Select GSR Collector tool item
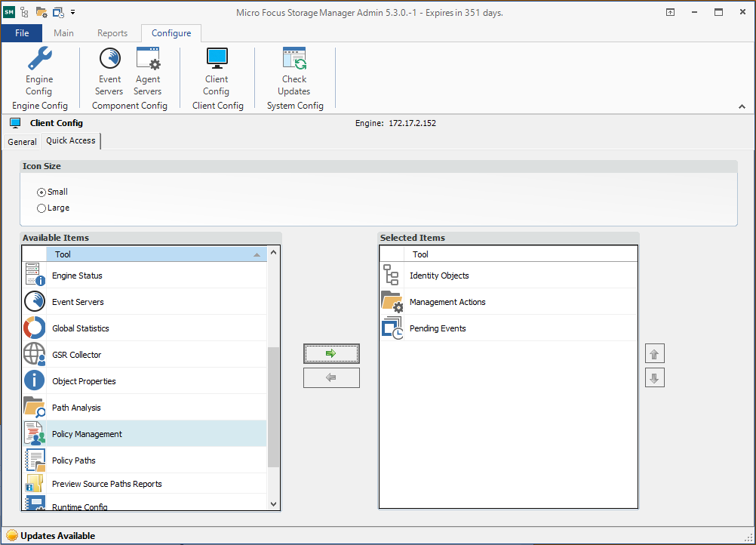This screenshot has height=545, width=756. [76, 355]
